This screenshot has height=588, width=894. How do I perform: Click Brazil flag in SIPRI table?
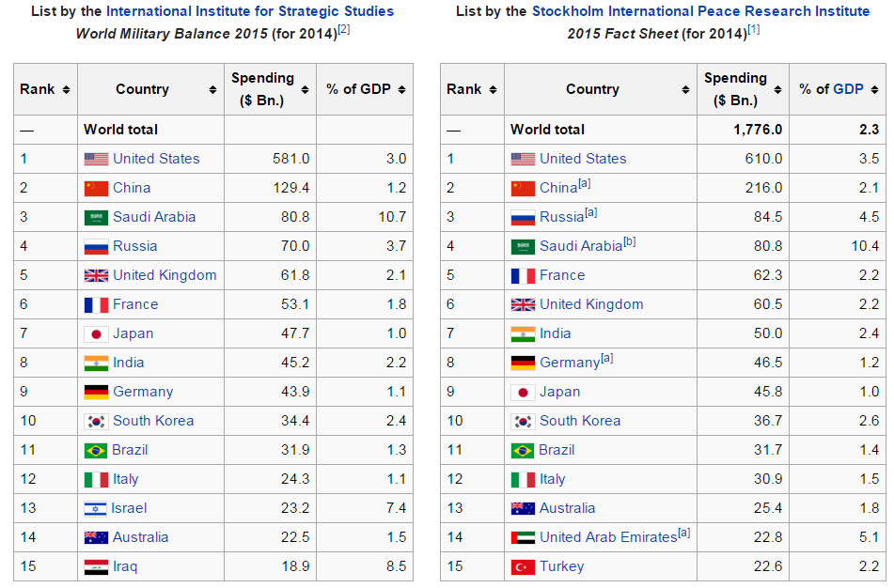[x=523, y=451]
